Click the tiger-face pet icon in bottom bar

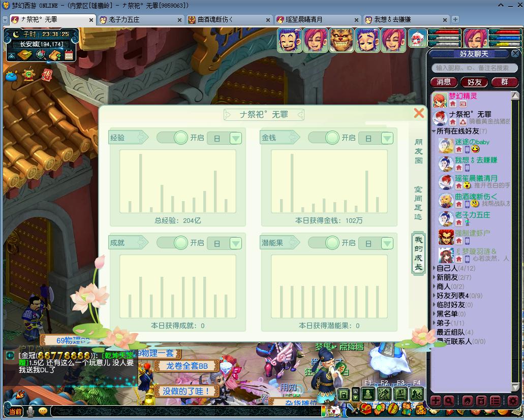(421, 409)
